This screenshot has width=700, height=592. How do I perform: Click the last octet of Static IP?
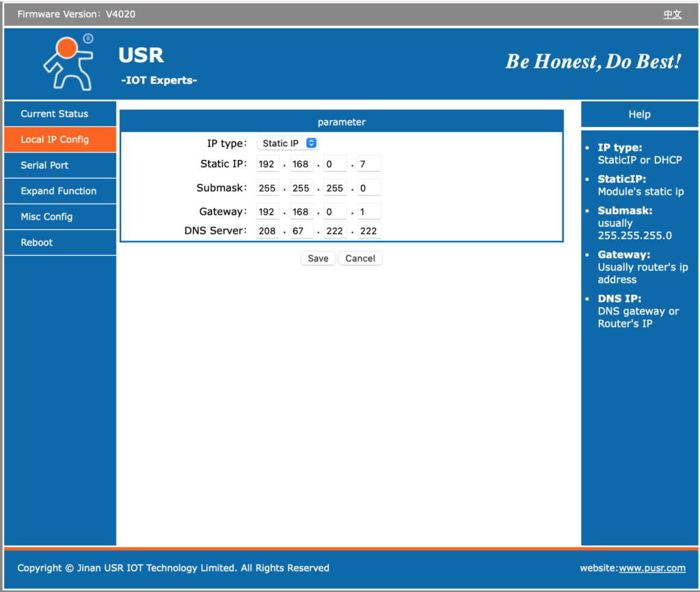(369, 164)
